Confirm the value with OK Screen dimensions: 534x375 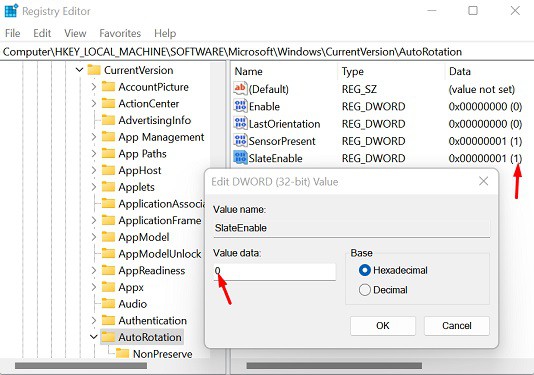pyautogui.click(x=383, y=326)
